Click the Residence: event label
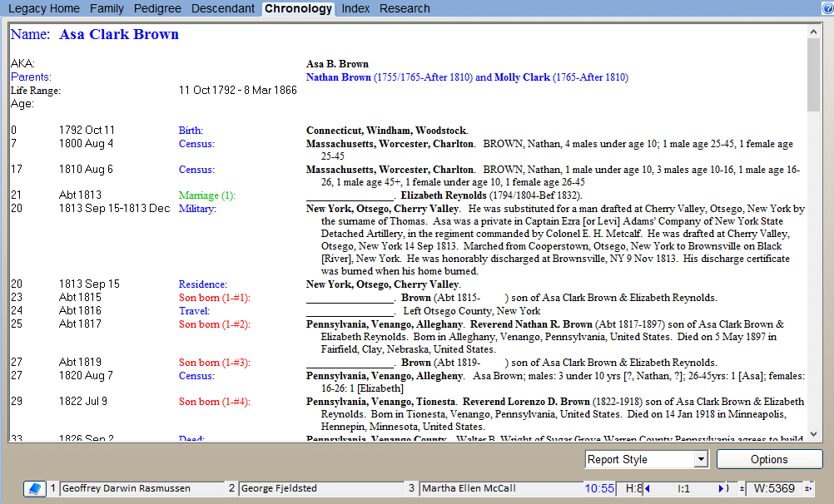Screen dimensions: 834x504 202,284
